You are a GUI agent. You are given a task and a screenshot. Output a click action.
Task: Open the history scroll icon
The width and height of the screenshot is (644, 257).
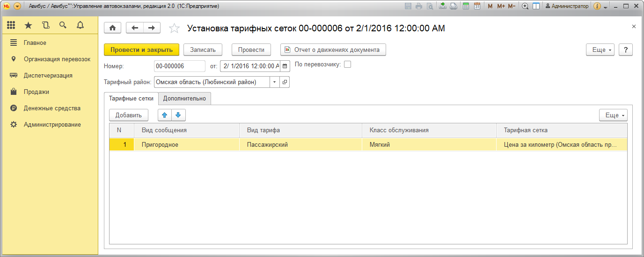point(45,25)
